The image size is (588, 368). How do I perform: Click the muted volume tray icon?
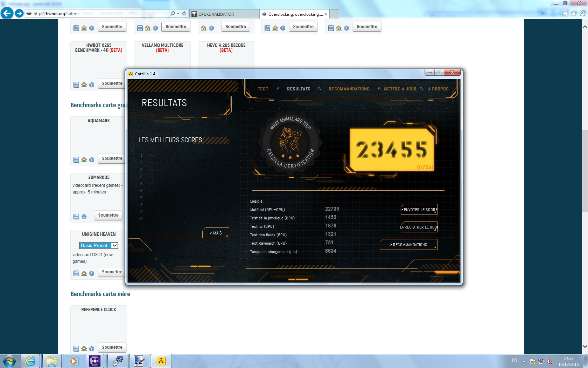(549, 361)
